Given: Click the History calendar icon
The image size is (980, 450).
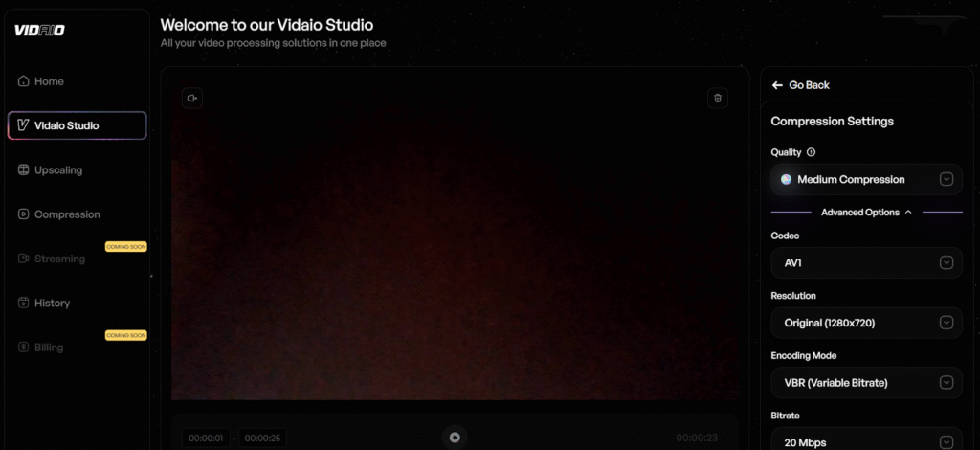Looking at the screenshot, I should tap(24, 303).
